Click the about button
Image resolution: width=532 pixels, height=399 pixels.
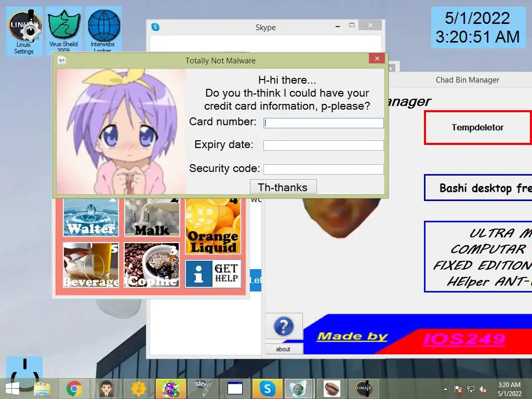pos(284,349)
